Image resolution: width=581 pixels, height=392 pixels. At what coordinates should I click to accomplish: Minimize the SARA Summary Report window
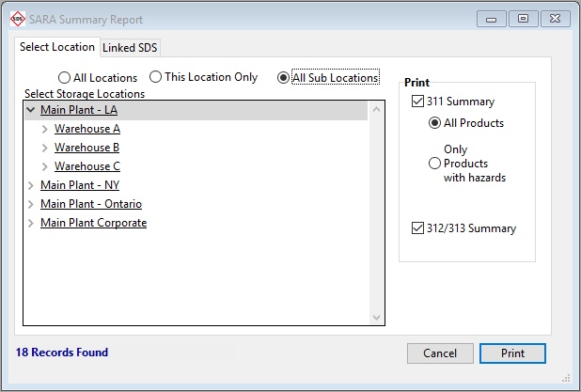[492, 19]
